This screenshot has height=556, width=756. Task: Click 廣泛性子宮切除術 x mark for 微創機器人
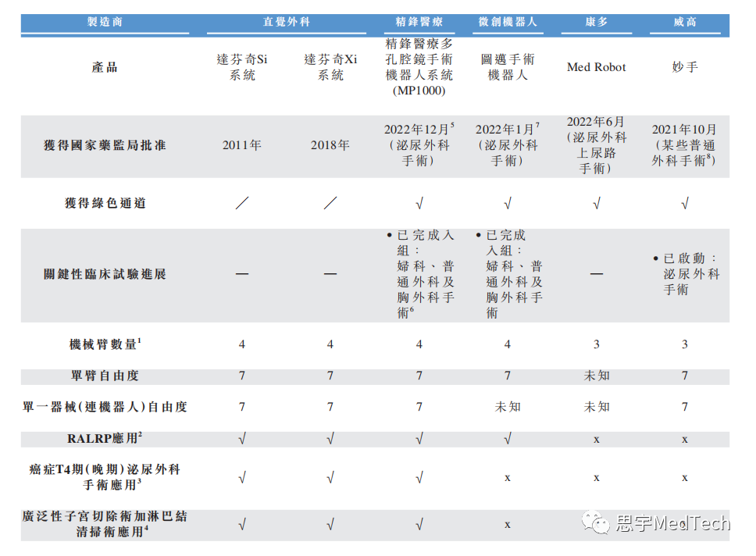(x=507, y=525)
